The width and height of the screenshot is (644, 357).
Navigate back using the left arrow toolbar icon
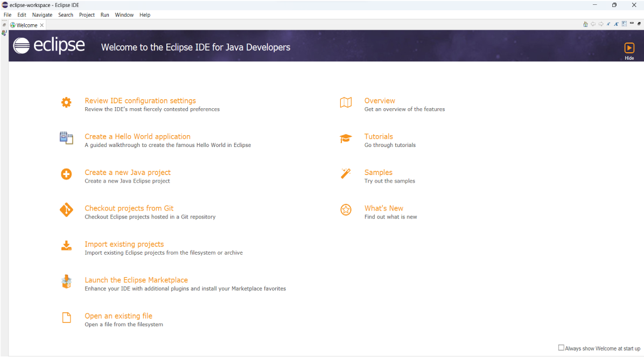coord(593,24)
